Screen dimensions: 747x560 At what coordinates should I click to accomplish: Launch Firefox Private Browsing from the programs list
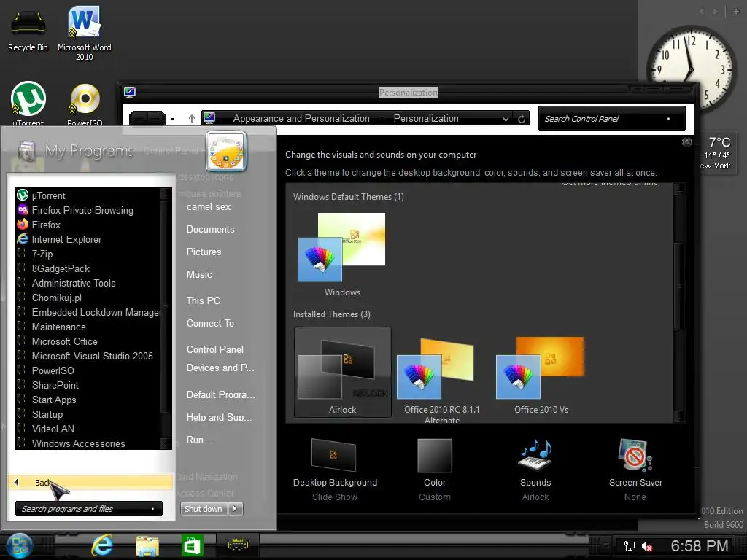click(x=88, y=210)
